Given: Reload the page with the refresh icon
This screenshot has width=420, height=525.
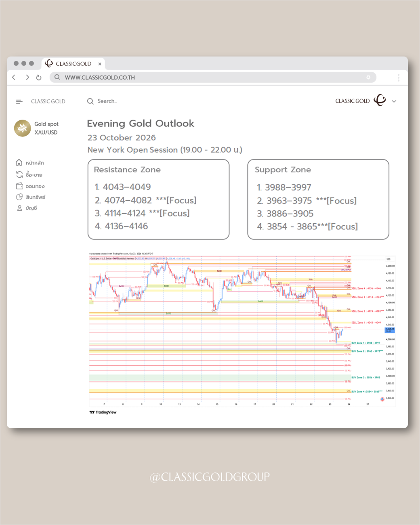Looking at the screenshot, I should pos(39,78).
